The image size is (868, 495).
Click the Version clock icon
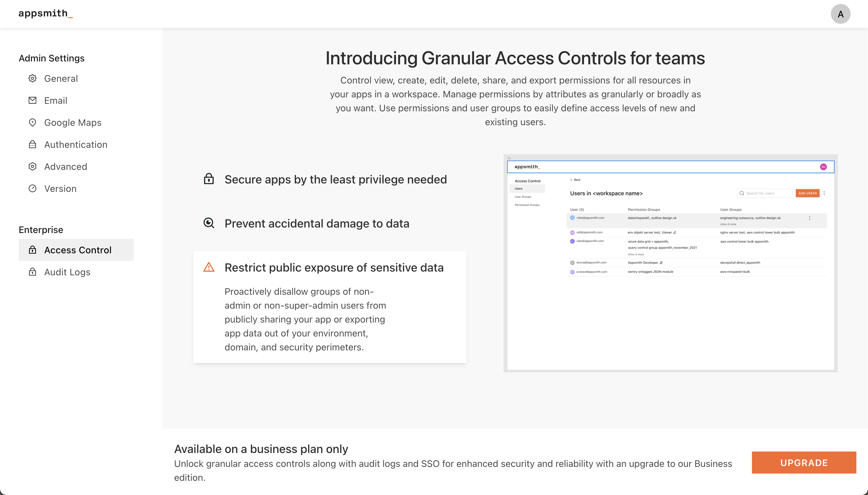(x=32, y=188)
